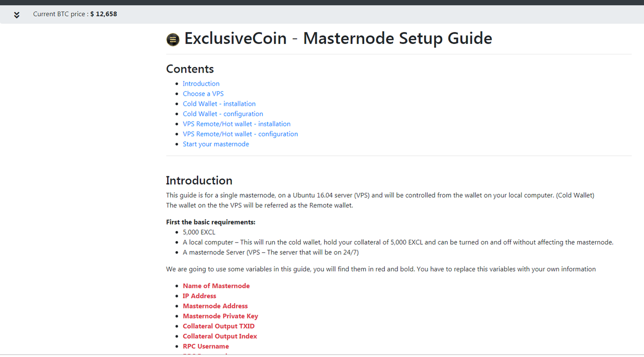Follow the Start your masternode link
The image size is (644, 357).
tap(216, 144)
